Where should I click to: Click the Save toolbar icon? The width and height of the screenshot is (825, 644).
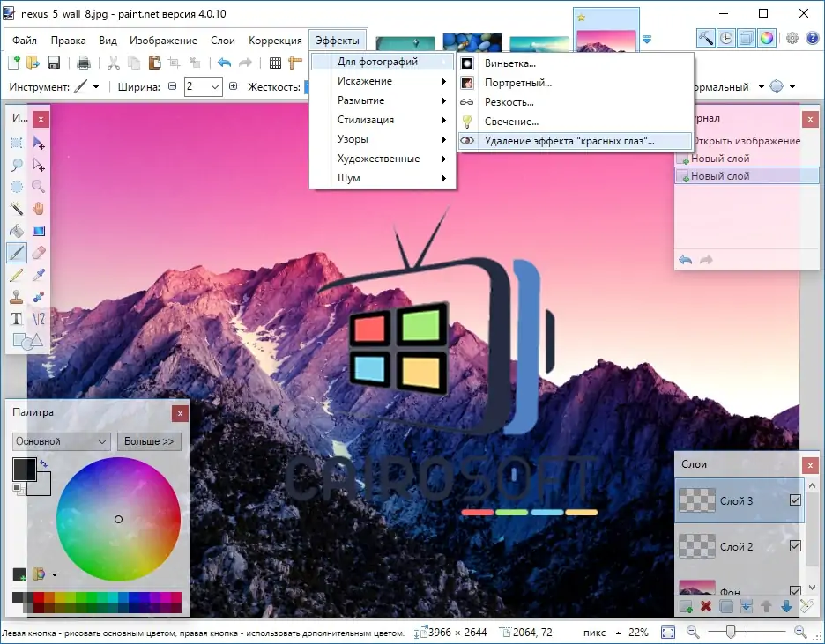click(x=54, y=63)
